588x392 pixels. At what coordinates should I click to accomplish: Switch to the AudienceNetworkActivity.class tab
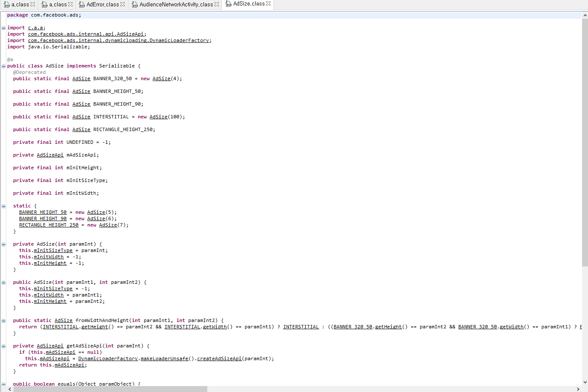[x=176, y=5]
